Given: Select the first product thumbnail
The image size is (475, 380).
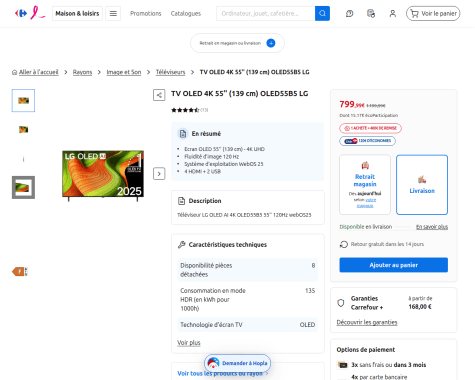Looking at the screenshot, I should (23, 100).
